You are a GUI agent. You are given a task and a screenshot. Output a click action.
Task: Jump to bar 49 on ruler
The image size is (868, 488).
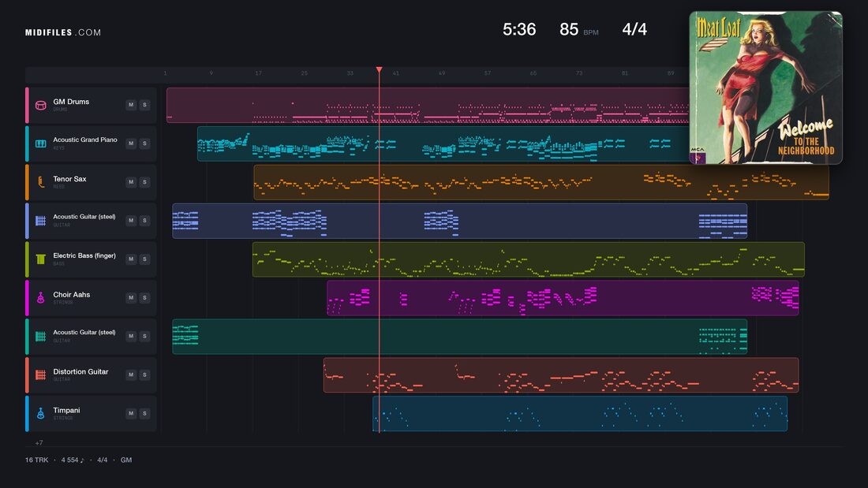pyautogui.click(x=441, y=73)
